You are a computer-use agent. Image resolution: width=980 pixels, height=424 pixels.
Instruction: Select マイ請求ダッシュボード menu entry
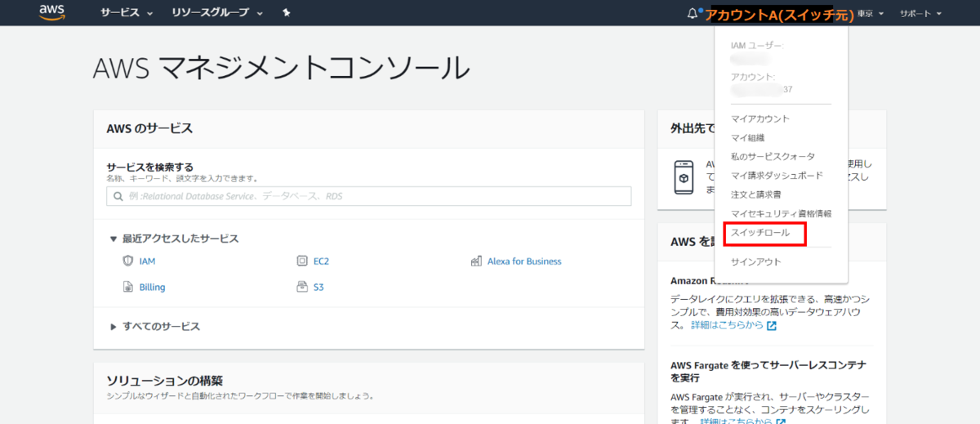coord(777,175)
